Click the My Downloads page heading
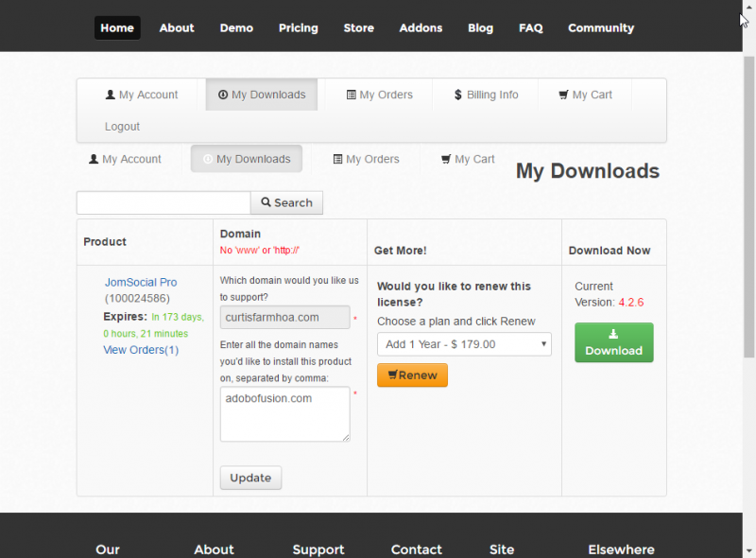Image resolution: width=756 pixels, height=558 pixels. coord(588,171)
